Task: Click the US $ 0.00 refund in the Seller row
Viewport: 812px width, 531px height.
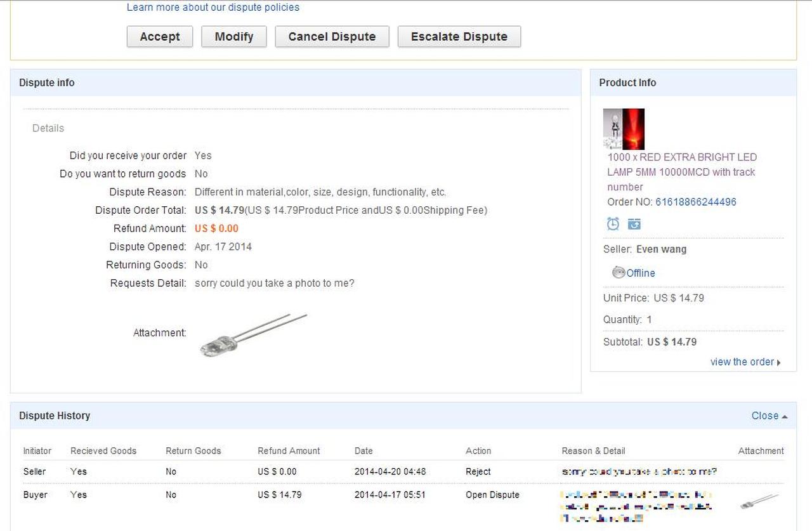Action: tap(277, 472)
